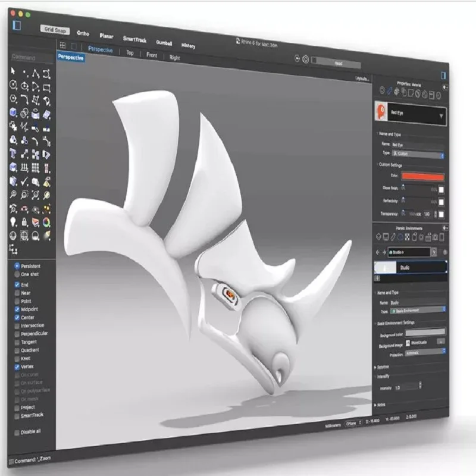Open the camera icon in Environments panel
Screen dimensions: 476x476
click(x=436, y=237)
